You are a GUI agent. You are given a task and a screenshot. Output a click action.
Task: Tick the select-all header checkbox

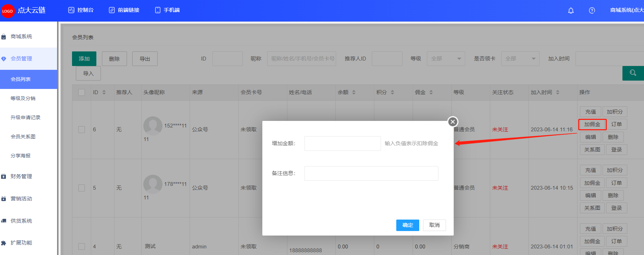point(82,92)
